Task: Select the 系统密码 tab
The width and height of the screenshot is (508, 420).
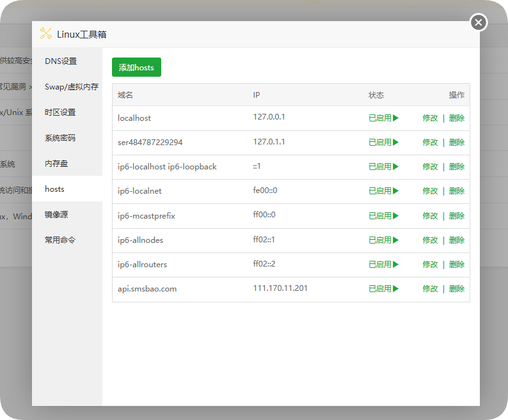Action: pos(60,138)
